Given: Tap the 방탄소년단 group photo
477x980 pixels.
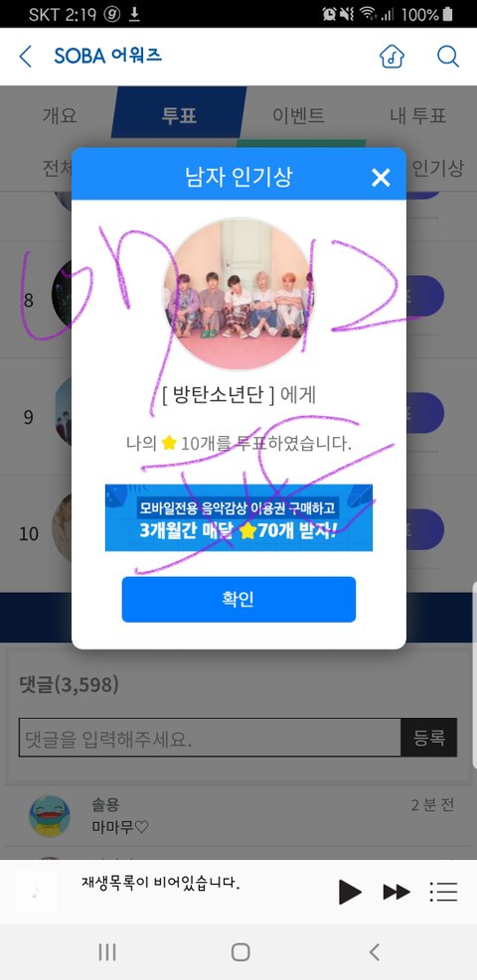Looking at the screenshot, I should pyautogui.click(x=238, y=294).
